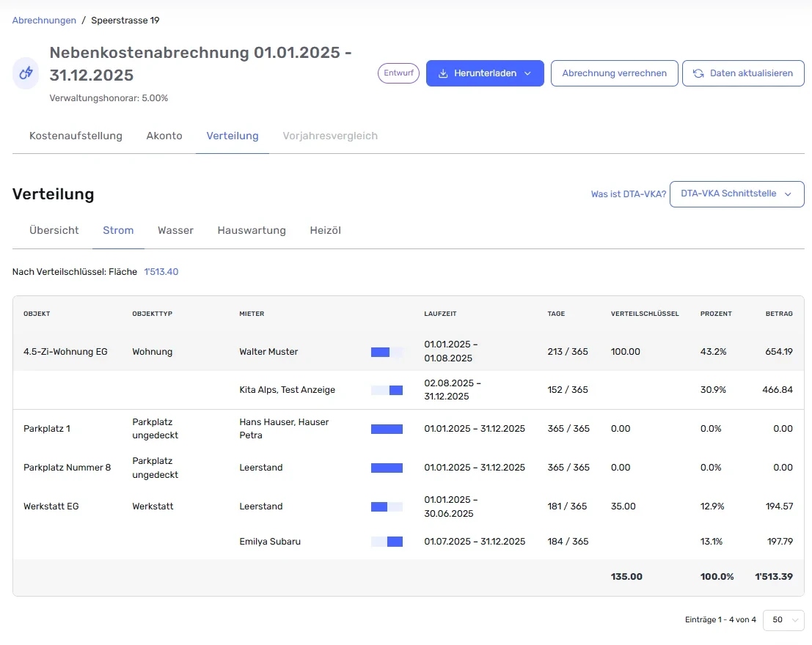The image size is (812, 645).
Task: Click the Parkplatz Nummer 8 object cell
Action: pos(67,468)
